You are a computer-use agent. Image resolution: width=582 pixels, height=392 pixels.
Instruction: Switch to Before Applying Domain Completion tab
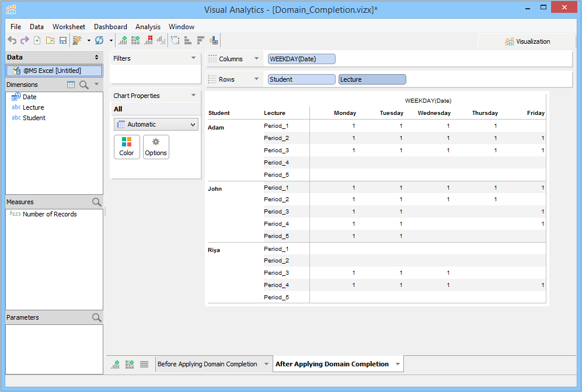coord(207,364)
